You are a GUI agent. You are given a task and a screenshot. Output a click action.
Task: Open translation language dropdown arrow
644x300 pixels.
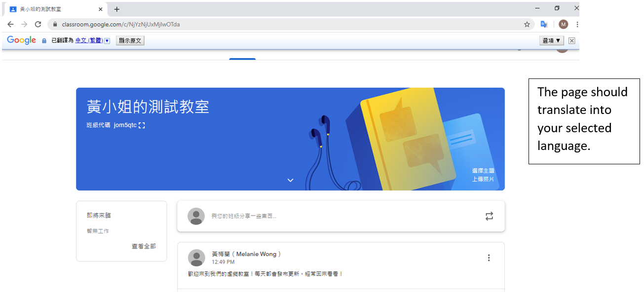(x=107, y=41)
